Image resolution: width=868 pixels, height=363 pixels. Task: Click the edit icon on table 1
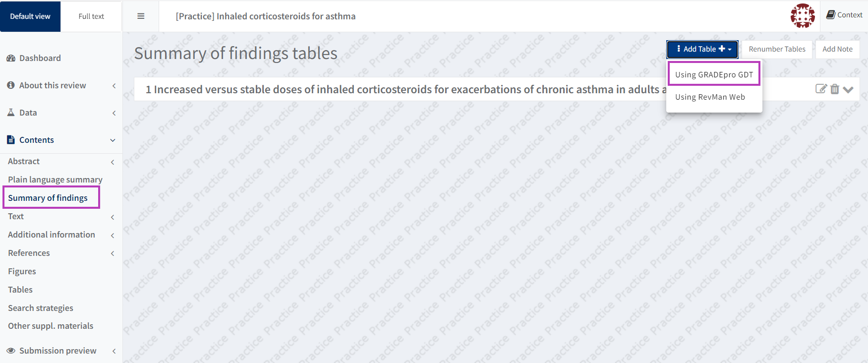pos(821,89)
